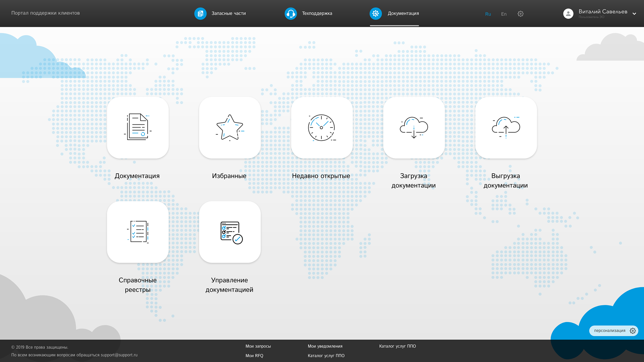Click the support@support.ru contact line
This screenshot has width=644, height=362.
[x=74, y=355]
